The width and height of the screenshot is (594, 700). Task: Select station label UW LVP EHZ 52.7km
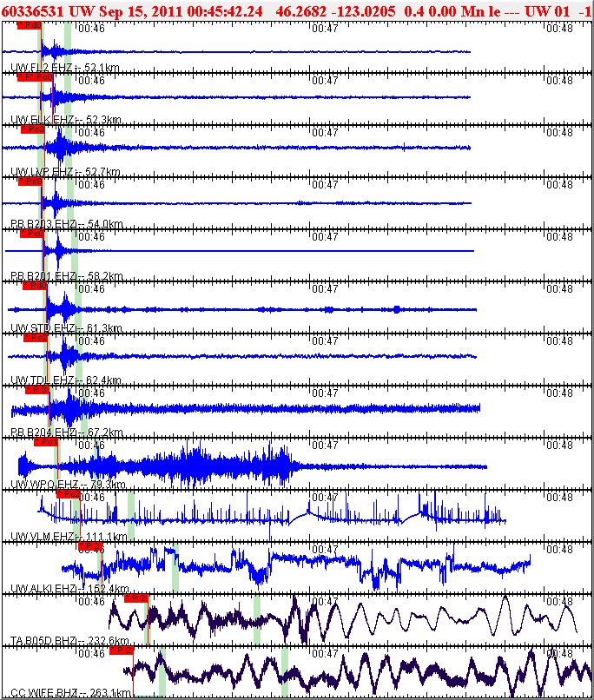tap(65, 172)
